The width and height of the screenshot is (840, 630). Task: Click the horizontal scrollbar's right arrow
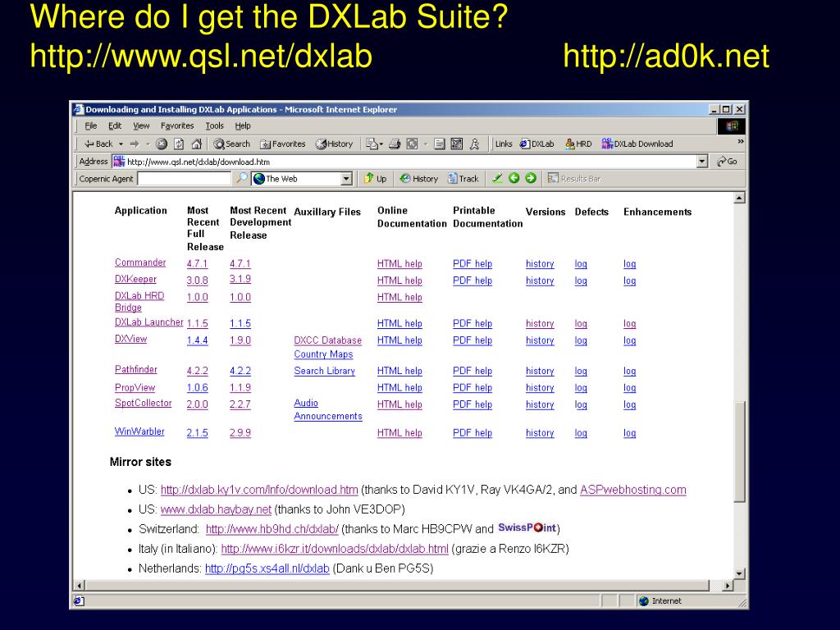pyautogui.click(x=728, y=586)
